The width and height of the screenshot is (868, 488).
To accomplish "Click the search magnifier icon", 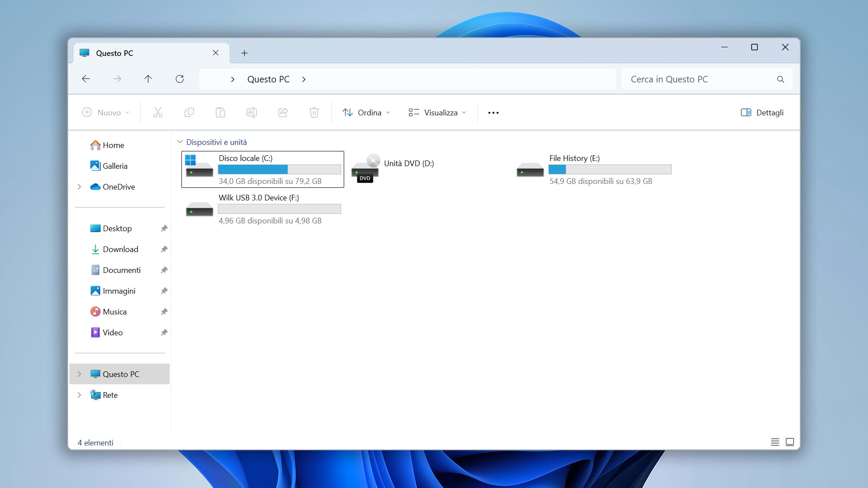I will [x=781, y=79].
